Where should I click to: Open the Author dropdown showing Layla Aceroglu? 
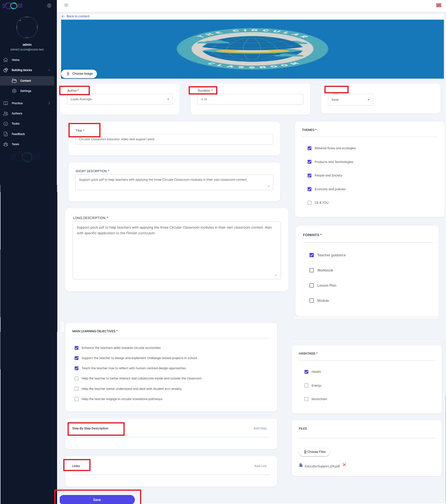[120, 99]
